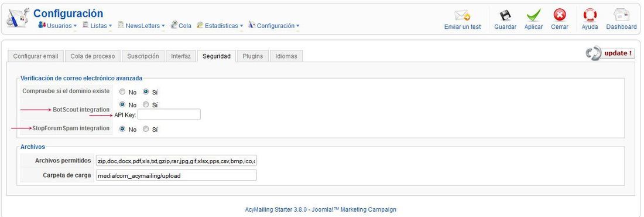The width and height of the screenshot is (644, 217).
Task: Expand the Estadísticas dropdown menu
Action: (x=241, y=26)
